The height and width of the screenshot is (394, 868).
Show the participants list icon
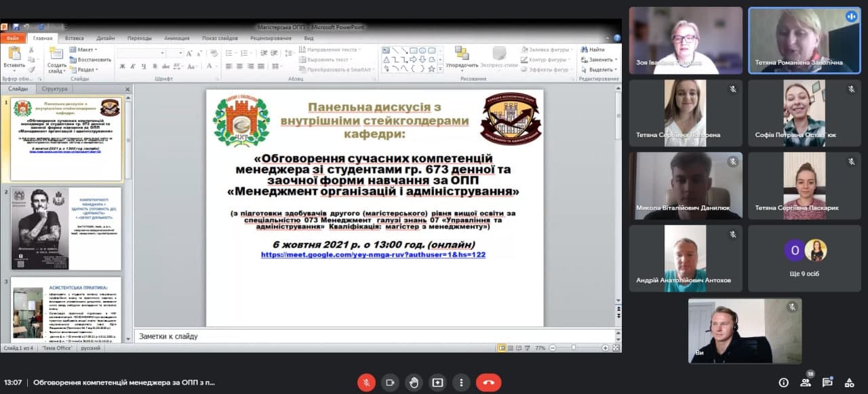806,382
